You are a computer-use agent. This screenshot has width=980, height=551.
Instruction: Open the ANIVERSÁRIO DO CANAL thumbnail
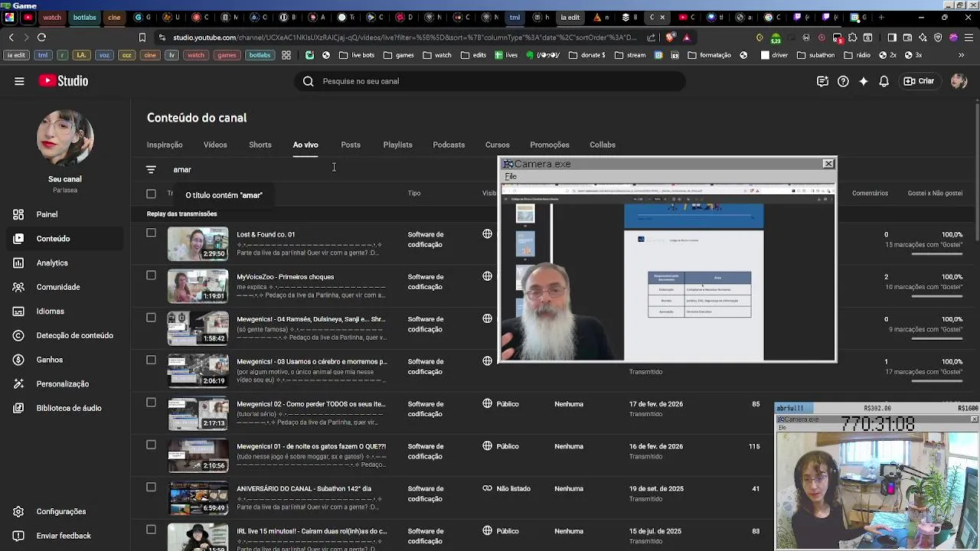click(198, 497)
